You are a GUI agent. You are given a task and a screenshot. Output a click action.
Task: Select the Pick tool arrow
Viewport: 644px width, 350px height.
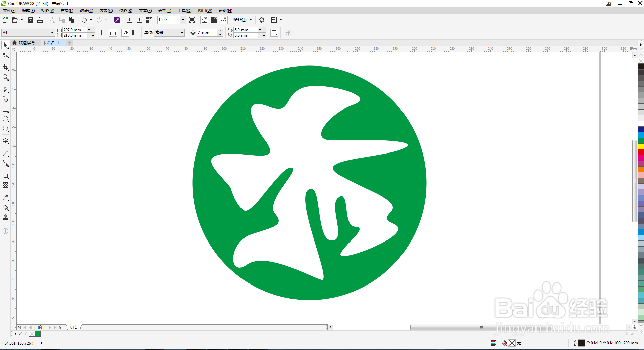point(5,45)
